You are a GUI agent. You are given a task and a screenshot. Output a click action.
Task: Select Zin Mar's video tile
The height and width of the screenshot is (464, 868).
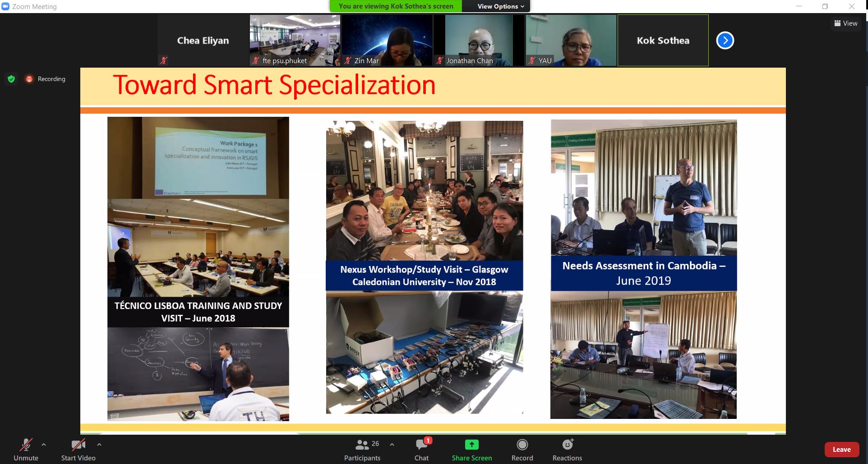[x=387, y=40]
